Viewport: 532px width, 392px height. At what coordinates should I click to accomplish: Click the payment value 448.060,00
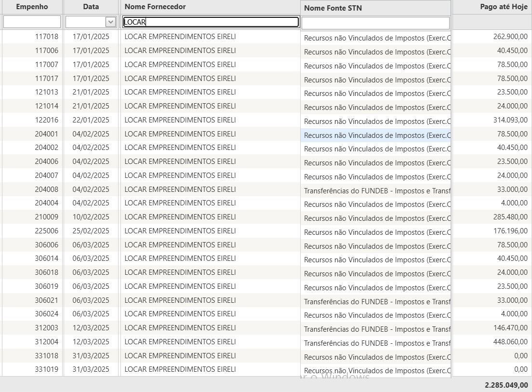coord(510,342)
